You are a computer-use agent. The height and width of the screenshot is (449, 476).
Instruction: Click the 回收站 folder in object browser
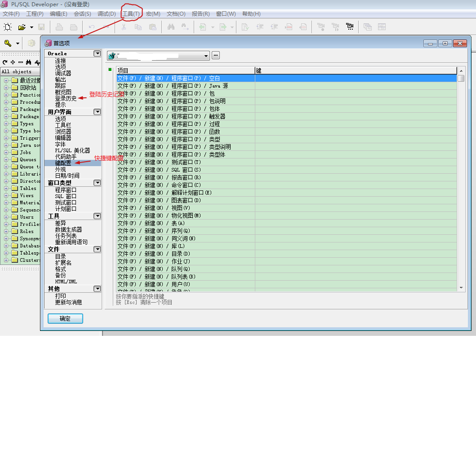coord(24,88)
